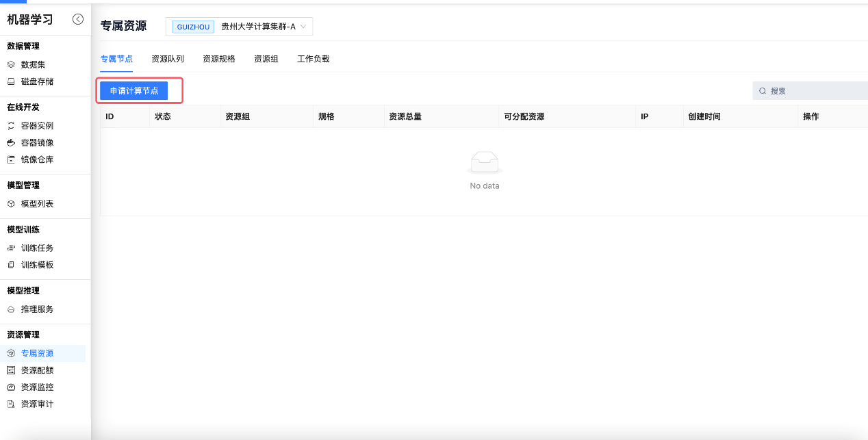This screenshot has height=440, width=868.
Task: Focus the 搜索 search input field
Action: [816, 91]
